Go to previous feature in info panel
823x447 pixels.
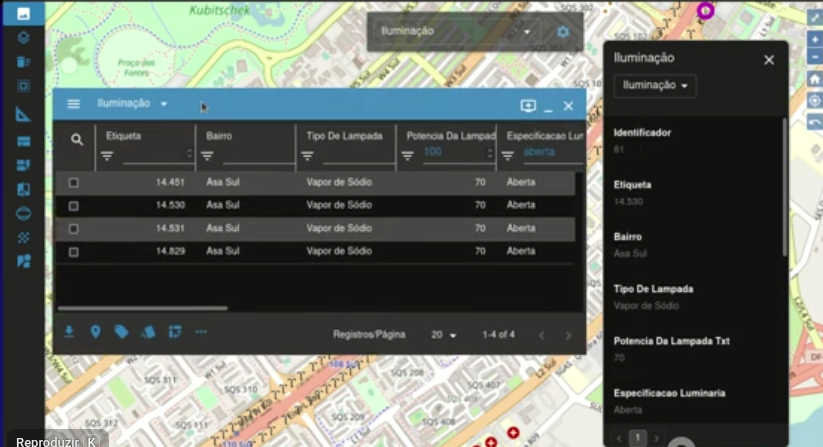point(619,438)
